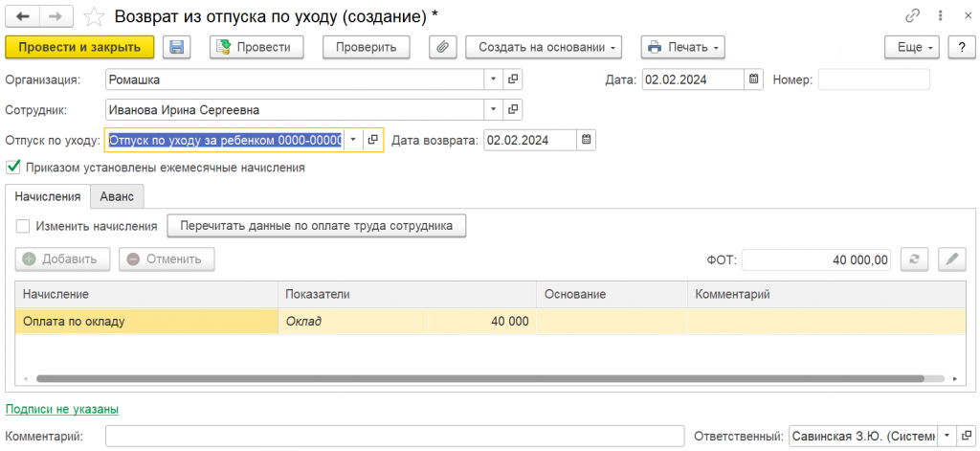This screenshot has width=980, height=451.
Task: Open calendar for Дата возврата field
Action: click(587, 140)
